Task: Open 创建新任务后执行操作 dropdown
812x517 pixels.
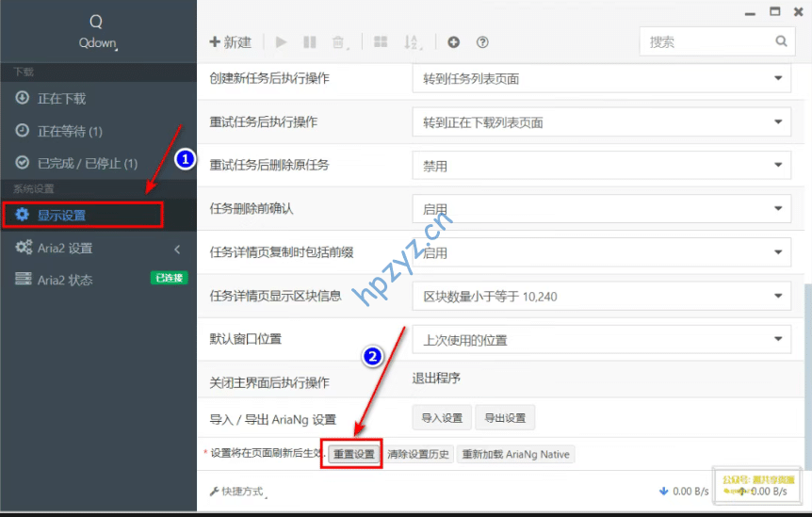Action: (x=601, y=79)
